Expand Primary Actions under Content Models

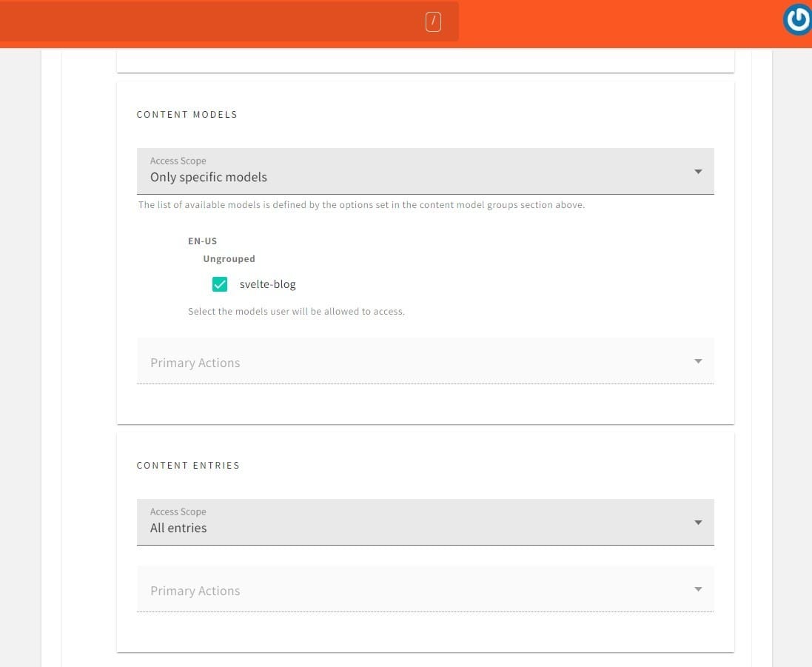425,362
